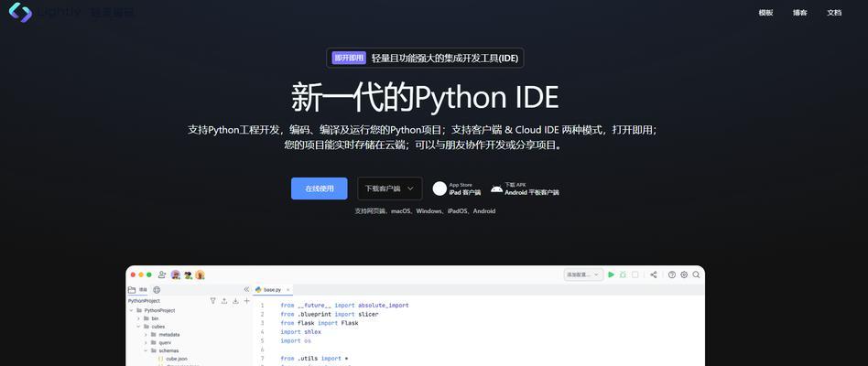868x366 pixels.
Task: Open the Settings gear icon in IDE
Action: tap(684, 274)
